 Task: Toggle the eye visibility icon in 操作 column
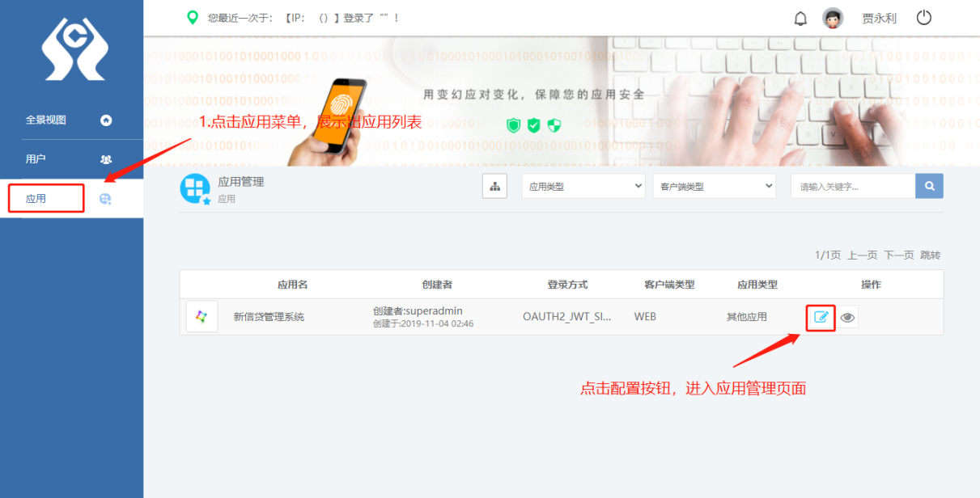[x=846, y=317]
